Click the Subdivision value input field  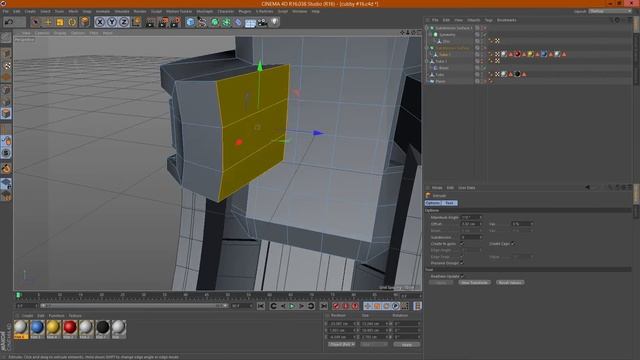(471, 237)
